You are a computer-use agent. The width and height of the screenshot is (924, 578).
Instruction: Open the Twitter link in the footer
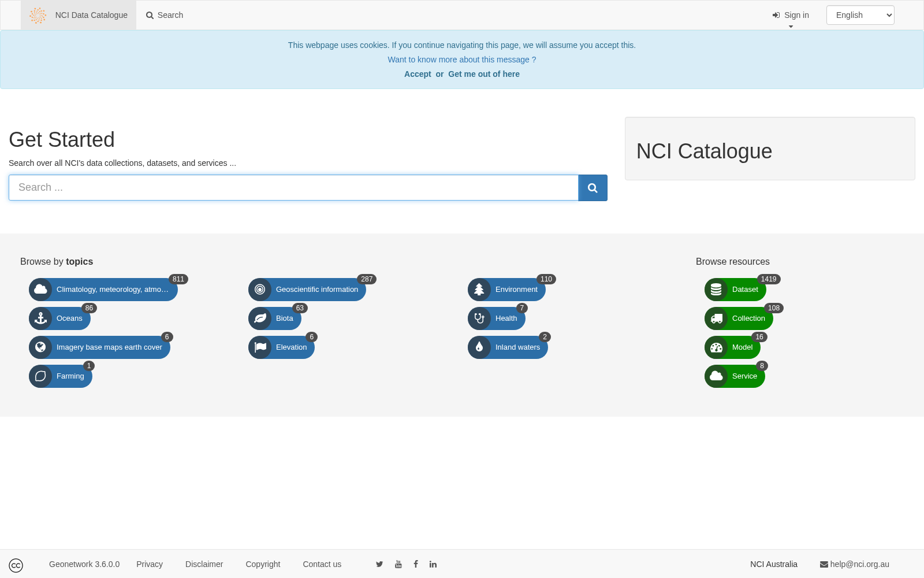tap(379, 564)
